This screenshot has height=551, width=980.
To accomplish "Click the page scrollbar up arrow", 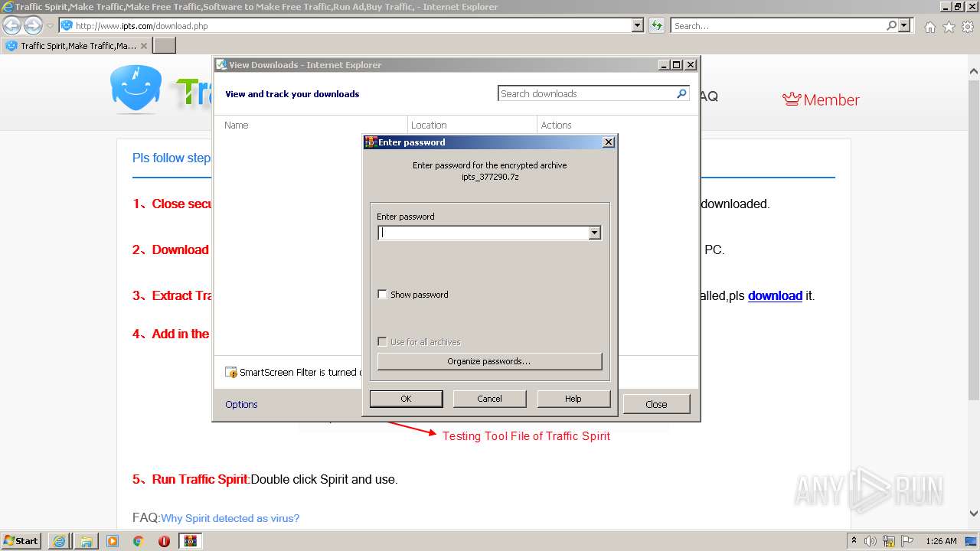I will 974,71.
